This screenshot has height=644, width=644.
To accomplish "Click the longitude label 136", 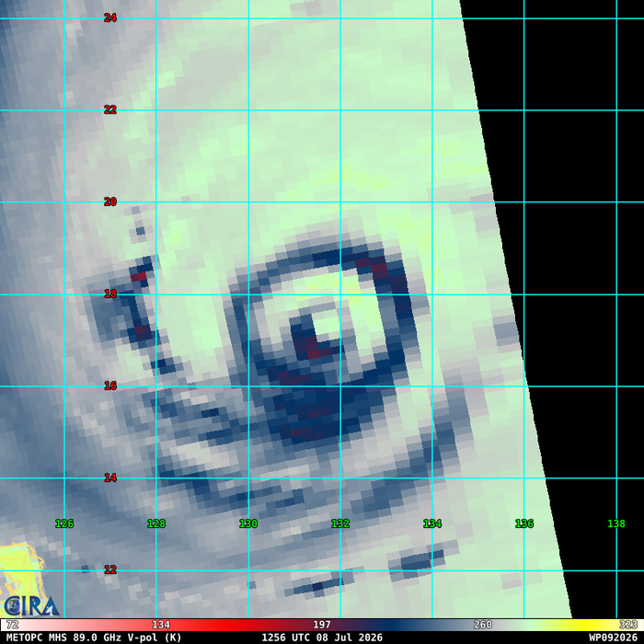I will 524,523.
